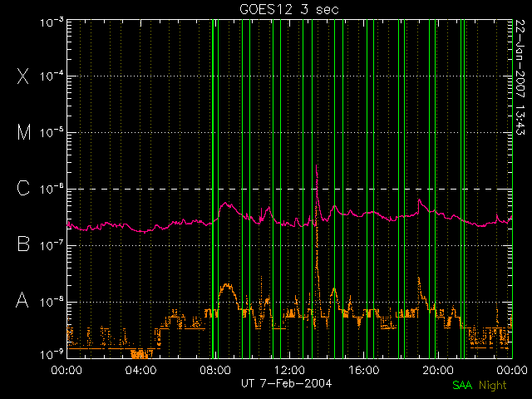Click the A flare class label
This screenshot has width=532, height=399.
[x=22, y=299]
